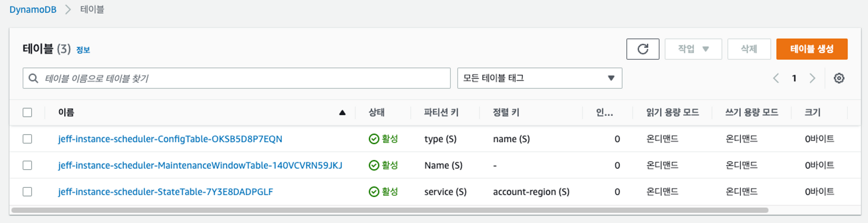The image size is (868, 223).
Task: Check the ConfigTable row checkbox
Action: pyautogui.click(x=27, y=139)
